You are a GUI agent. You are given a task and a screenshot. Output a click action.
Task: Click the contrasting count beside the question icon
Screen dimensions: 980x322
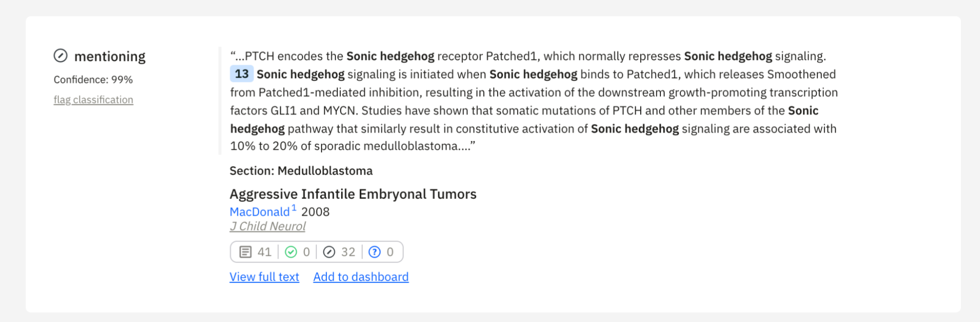pos(390,251)
